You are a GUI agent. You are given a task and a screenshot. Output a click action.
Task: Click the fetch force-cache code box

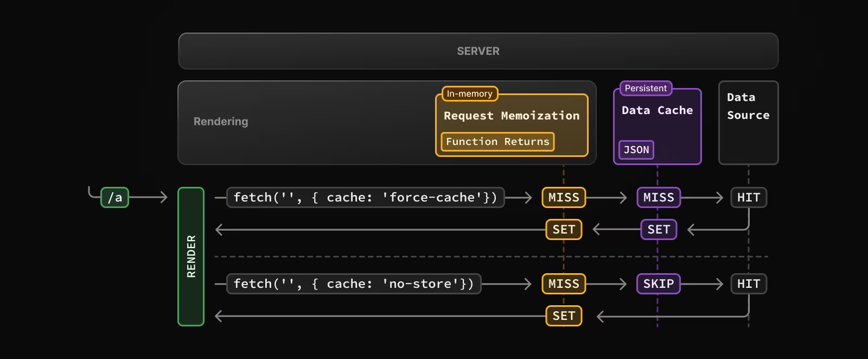[365, 198]
